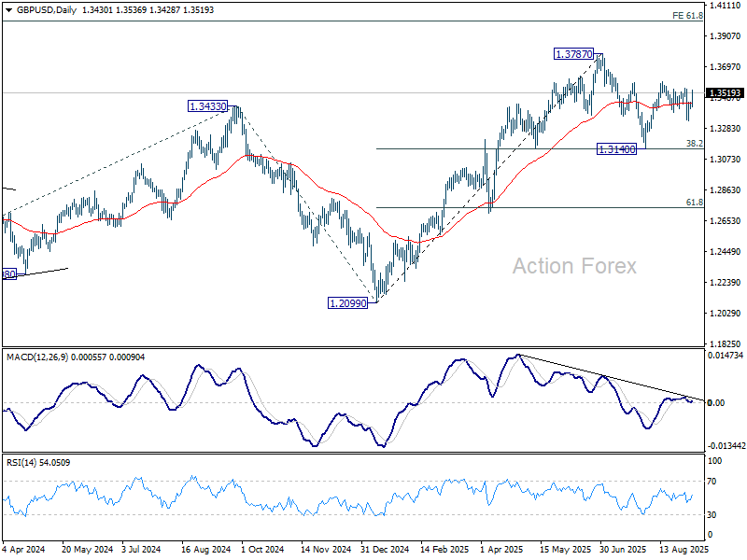Click the 1 Apr 2025 date label
Screen dimensions: 747x560
point(501,550)
